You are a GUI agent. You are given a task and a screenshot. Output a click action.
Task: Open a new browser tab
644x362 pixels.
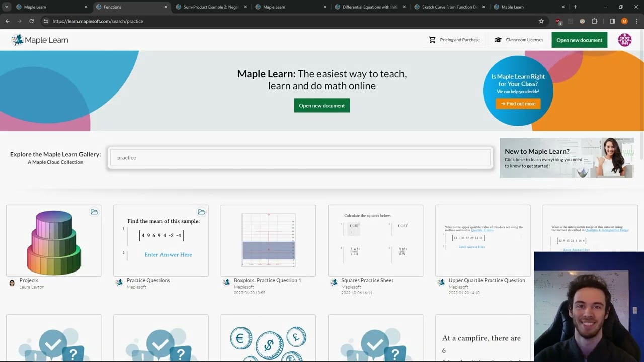coord(575,7)
